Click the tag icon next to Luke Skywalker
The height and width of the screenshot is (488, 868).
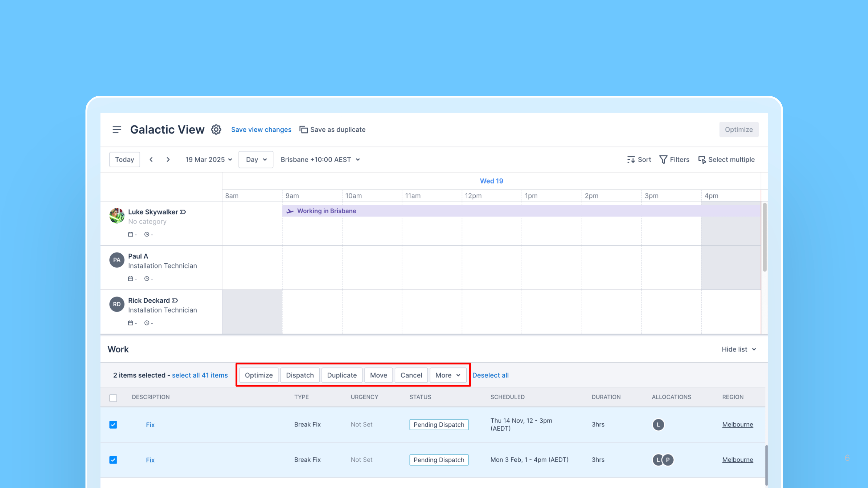click(183, 212)
